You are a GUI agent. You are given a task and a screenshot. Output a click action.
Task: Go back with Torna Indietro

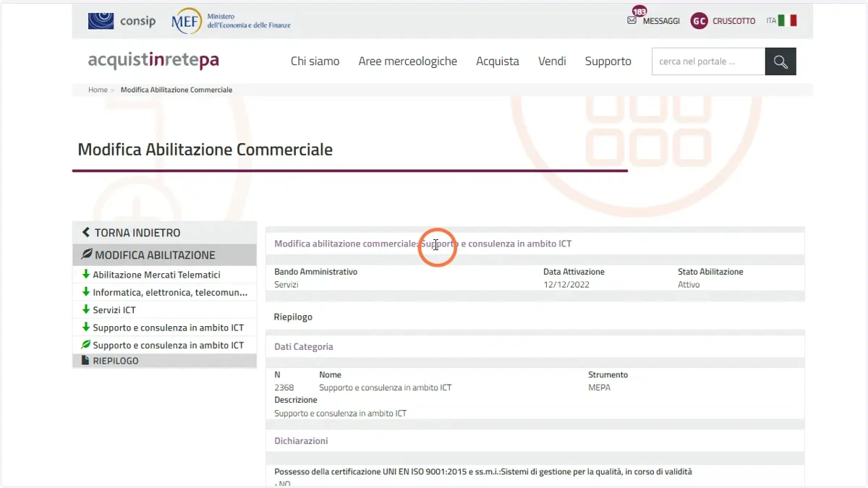[137, 233]
